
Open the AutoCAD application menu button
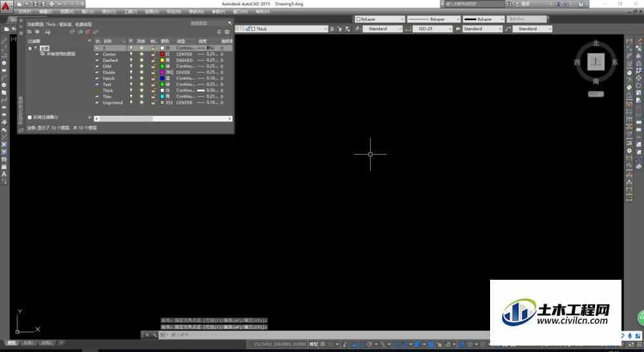tap(5, 6)
